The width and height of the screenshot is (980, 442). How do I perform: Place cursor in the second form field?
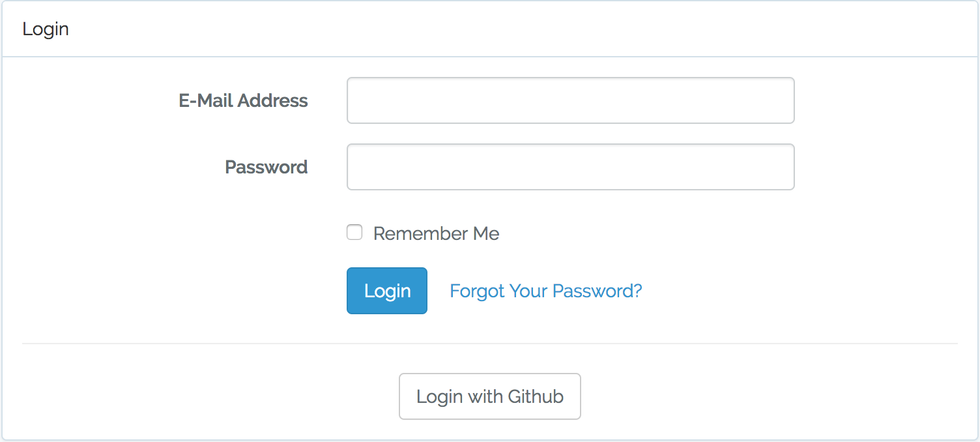[570, 167]
